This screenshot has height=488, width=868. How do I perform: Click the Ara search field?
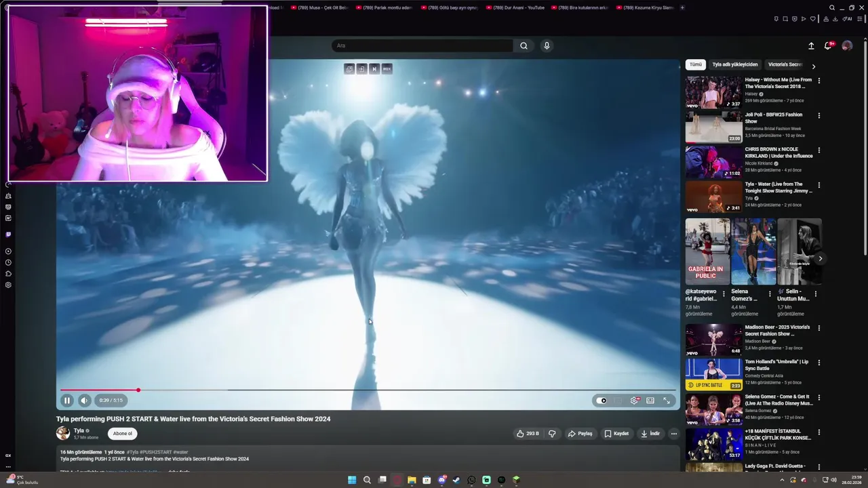422,45
